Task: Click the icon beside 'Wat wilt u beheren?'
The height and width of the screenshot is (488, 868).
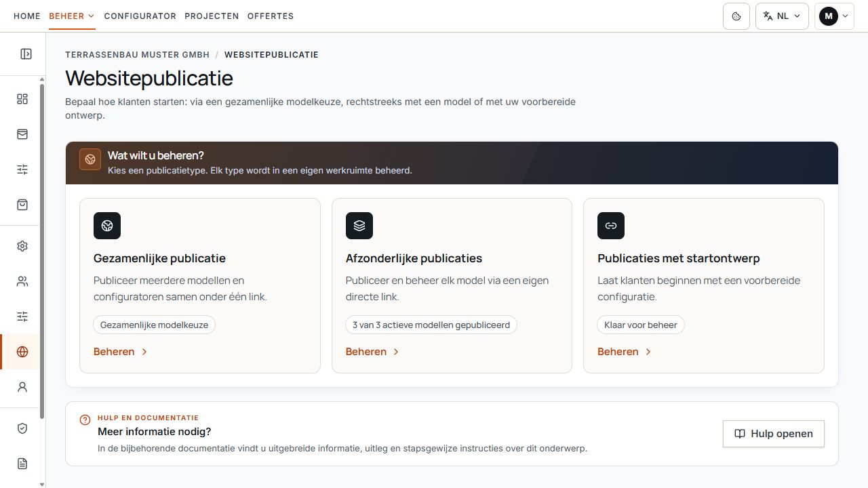Action: 90,159
